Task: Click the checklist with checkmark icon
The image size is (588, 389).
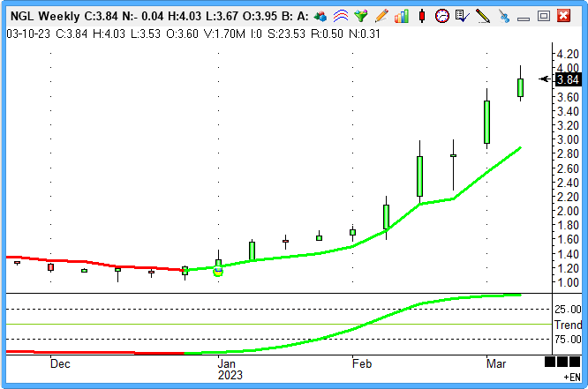Action: tap(462, 15)
